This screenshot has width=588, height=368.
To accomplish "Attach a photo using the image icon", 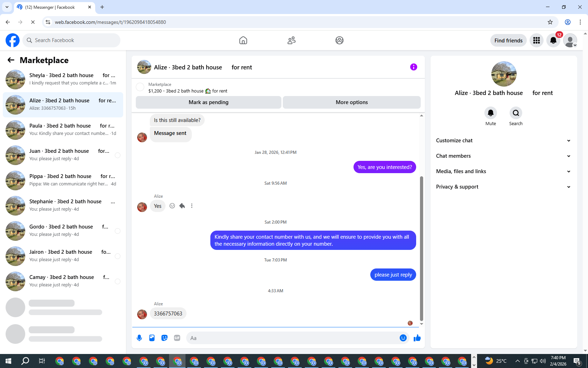I will (152, 338).
